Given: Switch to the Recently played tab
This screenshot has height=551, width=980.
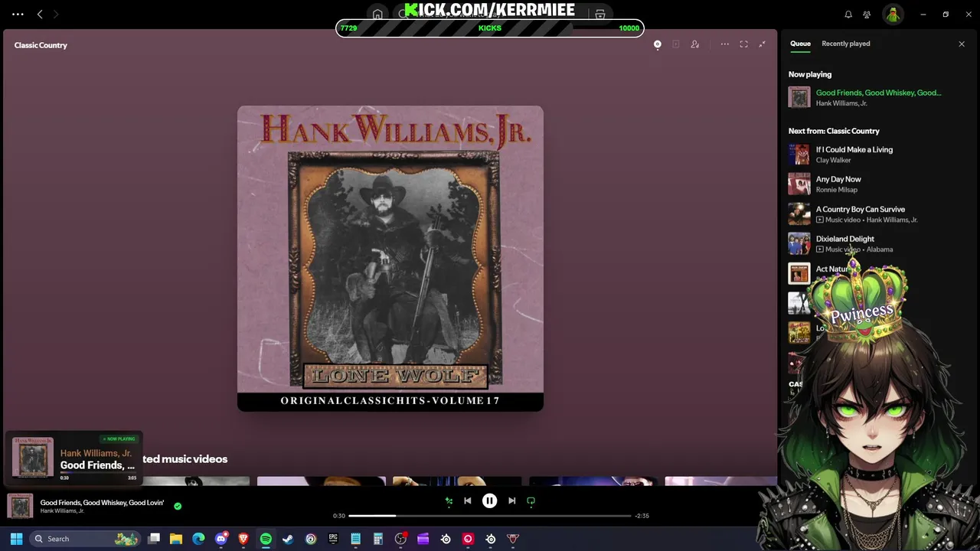Looking at the screenshot, I should [x=845, y=44].
